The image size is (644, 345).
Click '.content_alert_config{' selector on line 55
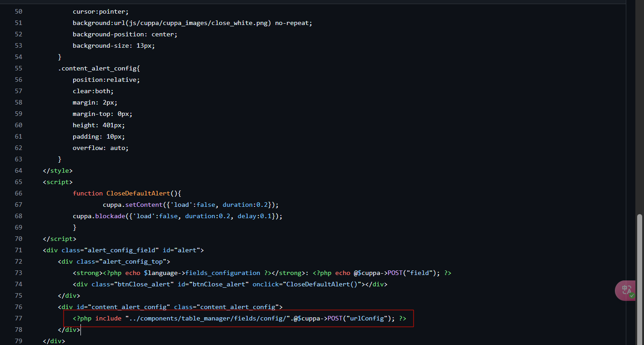coord(99,68)
